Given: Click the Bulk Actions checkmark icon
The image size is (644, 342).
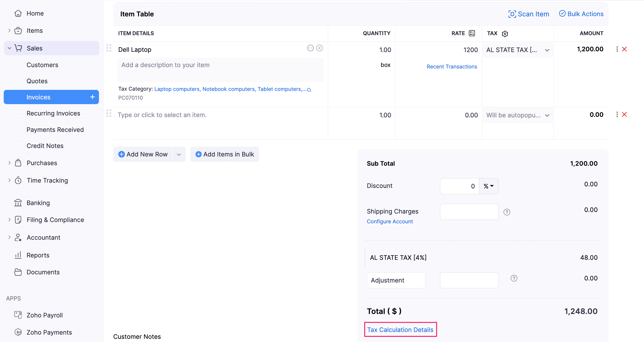Looking at the screenshot, I should point(563,14).
